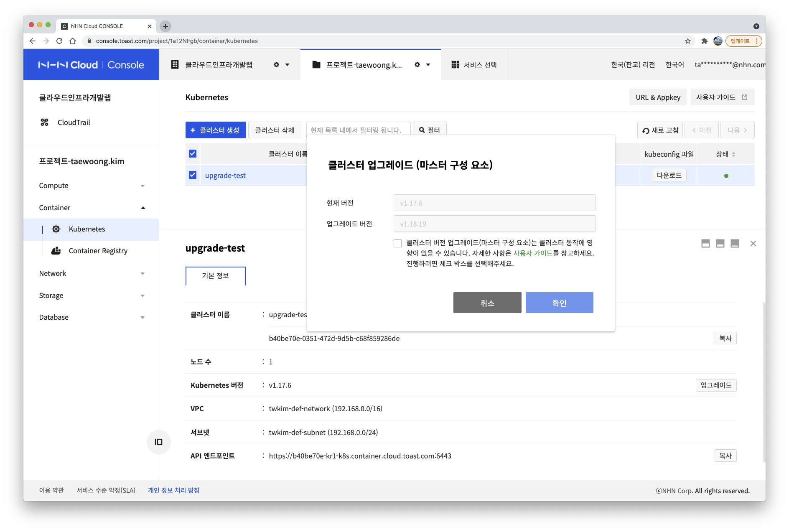The image size is (789, 532).
Task: Copy the API 엔드포인트 with 복사
Action: [x=725, y=456]
